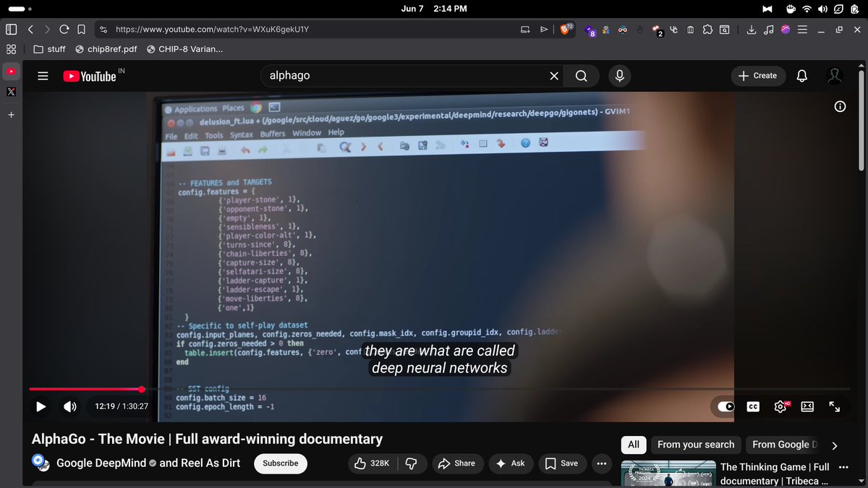
Task: Enter fullscreen mode
Action: [x=834, y=406]
